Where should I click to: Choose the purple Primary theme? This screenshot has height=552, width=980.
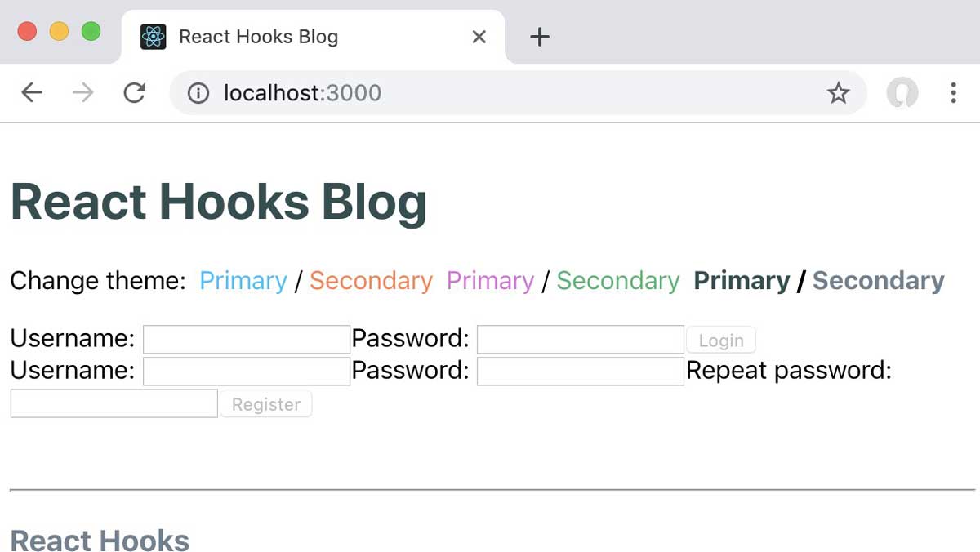point(490,281)
